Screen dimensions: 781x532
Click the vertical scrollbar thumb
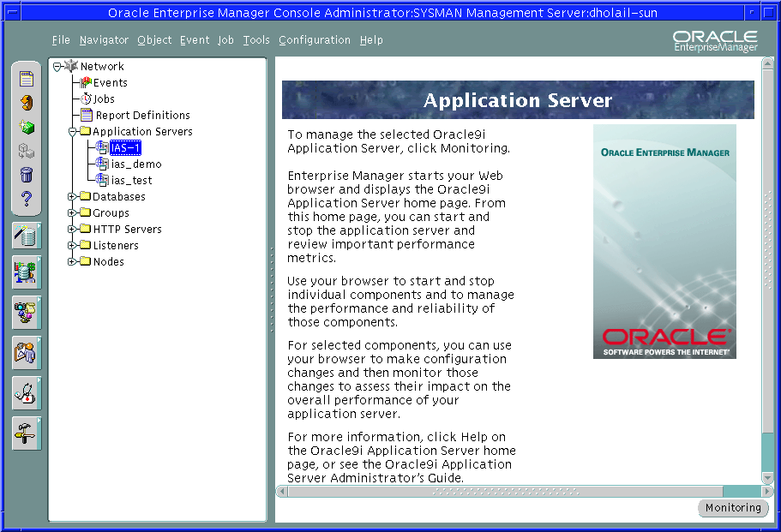pyautogui.click(x=767, y=251)
